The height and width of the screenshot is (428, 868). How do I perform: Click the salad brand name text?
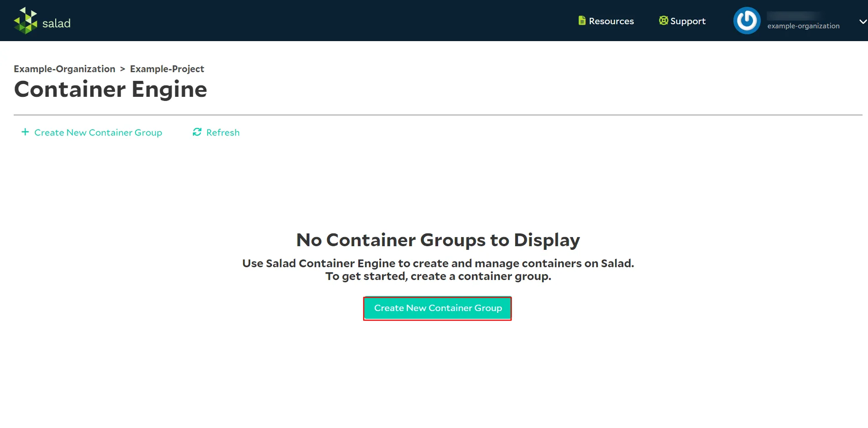point(57,23)
